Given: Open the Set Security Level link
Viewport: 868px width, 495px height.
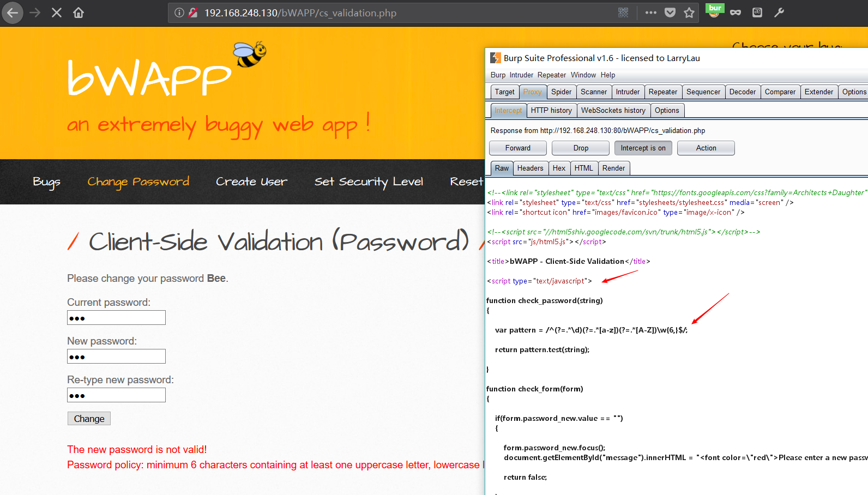Looking at the screenshot, I should click(369, 182).
